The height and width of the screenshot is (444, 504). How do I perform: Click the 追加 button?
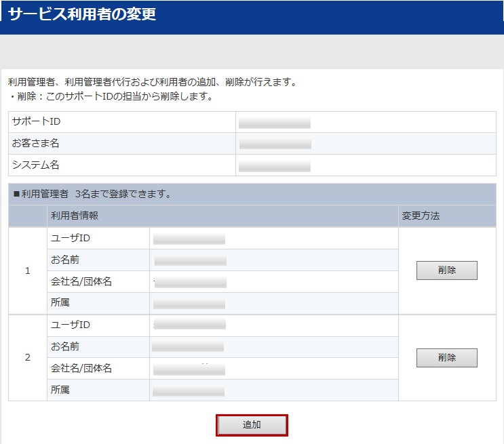coord(252,425)
